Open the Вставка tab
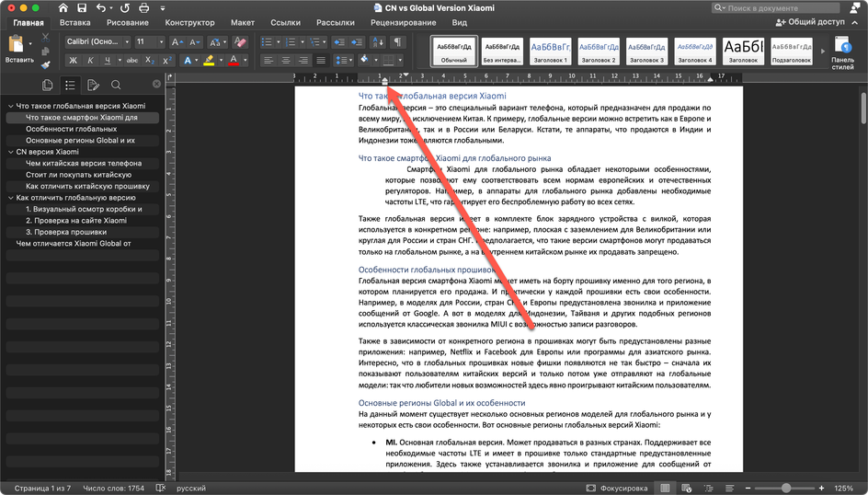 [x=74, y=23]
